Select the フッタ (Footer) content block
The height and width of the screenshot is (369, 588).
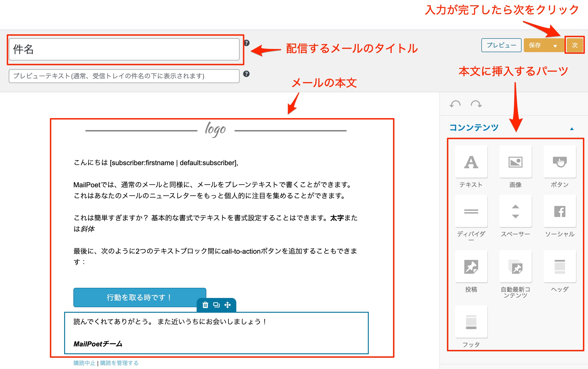tap(471, 322)
